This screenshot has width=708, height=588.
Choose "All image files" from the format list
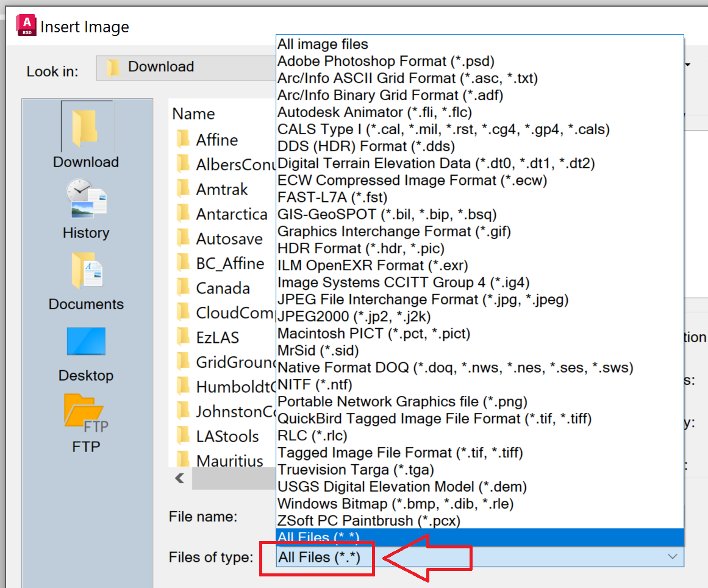(323, 44)
